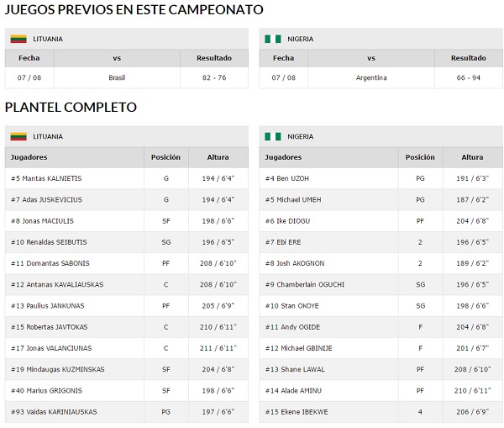Select player #5 Mantas KALNIETIS
504x428 pixels.
point(46,178)
